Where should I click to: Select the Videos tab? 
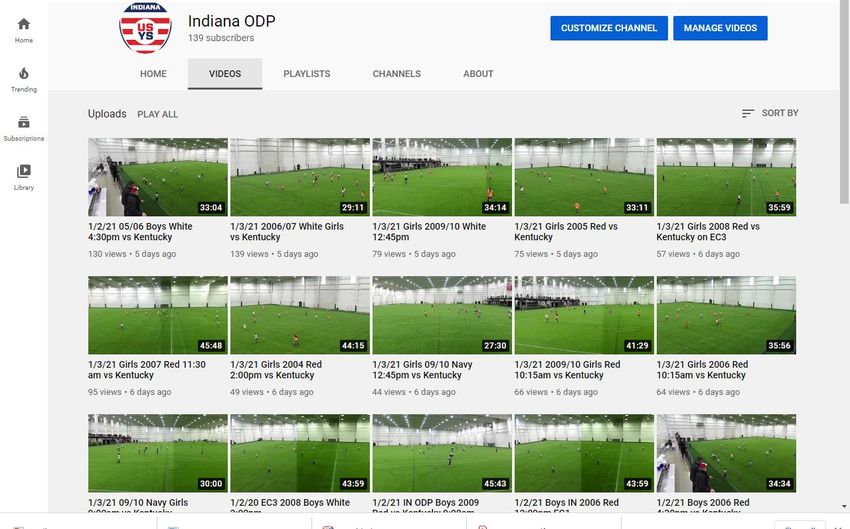[225, 74]
